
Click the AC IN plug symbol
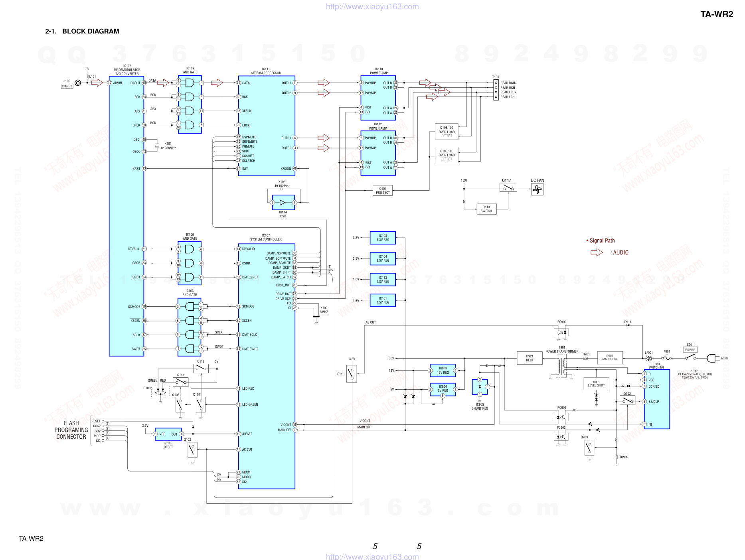(711, 358)
